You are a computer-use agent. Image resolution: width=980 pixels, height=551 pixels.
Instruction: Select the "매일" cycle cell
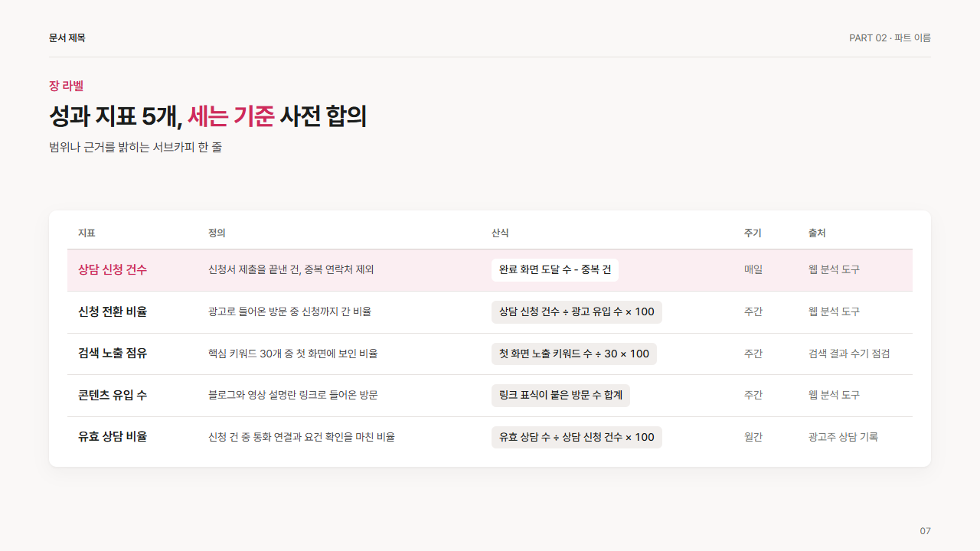tap(753, 269)
